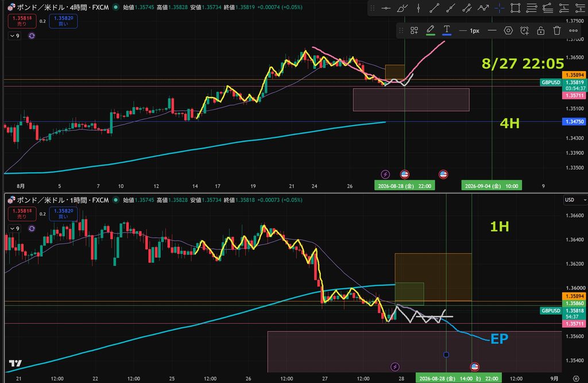This screenshot has height=383, width=588.
Task: Click GBPUSD price label on 1H axis
Action: pos(551,311)
